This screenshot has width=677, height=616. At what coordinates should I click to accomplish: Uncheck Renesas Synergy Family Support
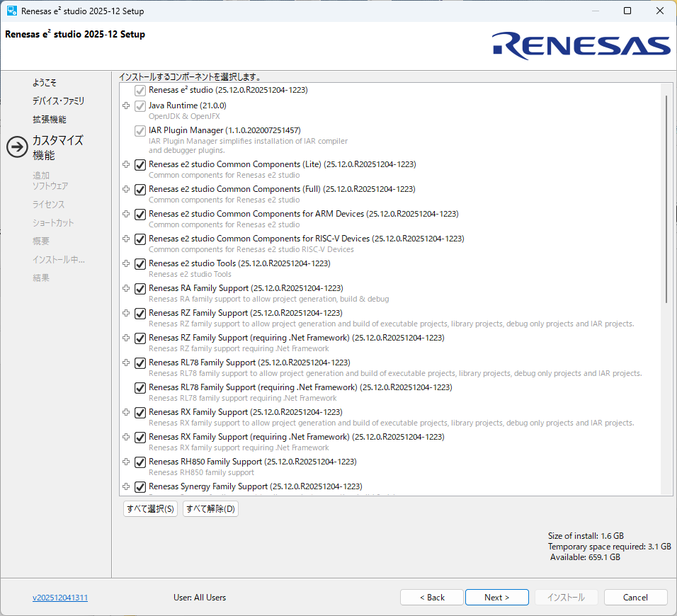pyautogui.click(x=140, y=487)
